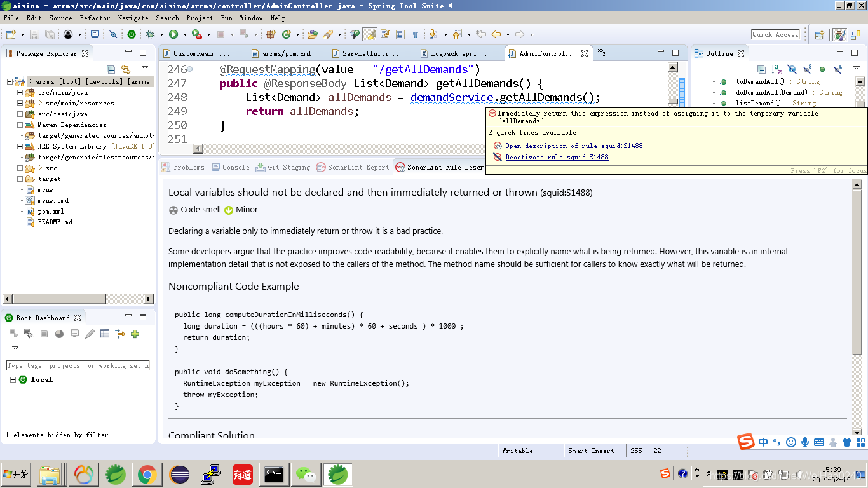Open the SonarLint Report tab
Screen dimensions: 868x488
point(352,167)
